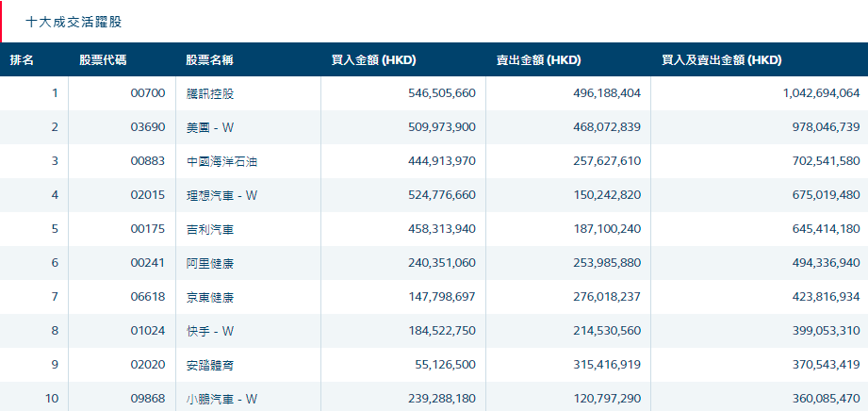Screen dimensions: 868x411
Task: Select stock name 吉利汽車
Action: coord(210,229)
